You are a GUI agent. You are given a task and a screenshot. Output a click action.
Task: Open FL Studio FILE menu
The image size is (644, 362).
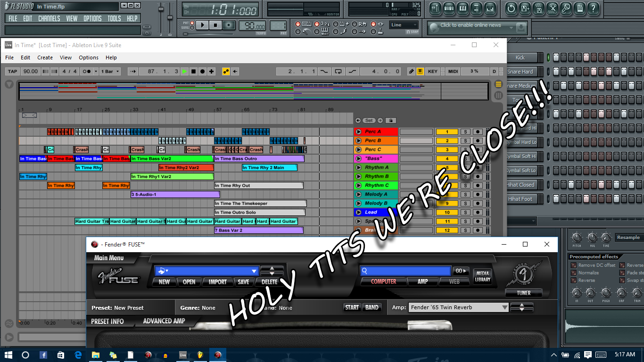pyautogui.click(x=13, y=18)
